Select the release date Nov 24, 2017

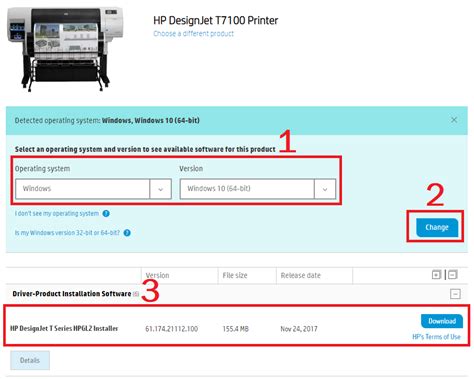coord(299,329)
